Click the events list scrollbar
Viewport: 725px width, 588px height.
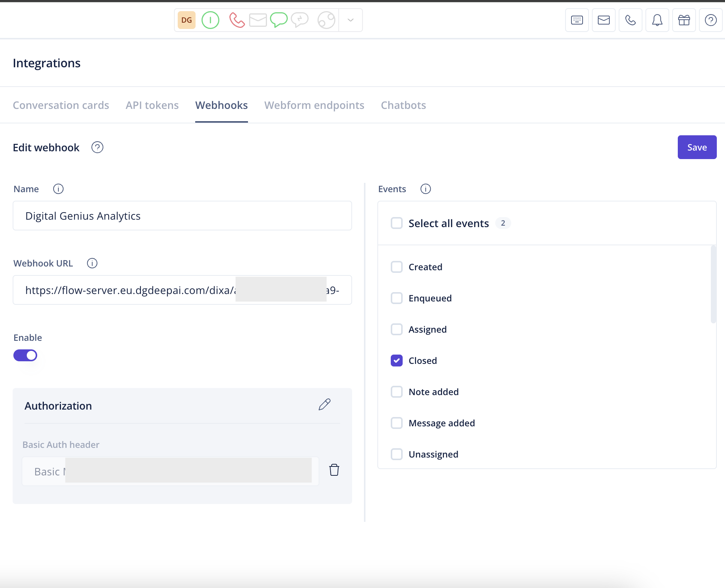pyautogui.click(x=713, y=284)
